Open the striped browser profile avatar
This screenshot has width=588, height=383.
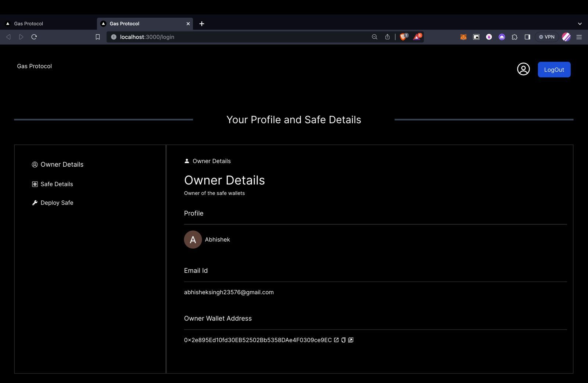pyautogui.click(x=566, y=37)
